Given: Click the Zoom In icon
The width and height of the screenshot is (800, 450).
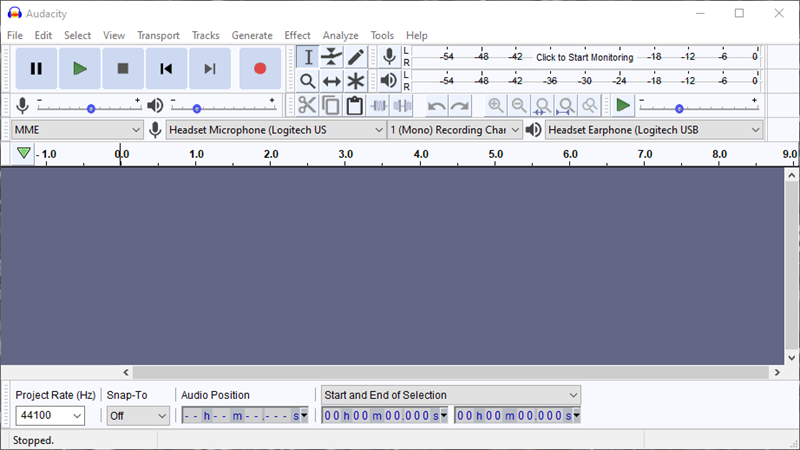Looking at the screenshot, I should pos(495,106).
